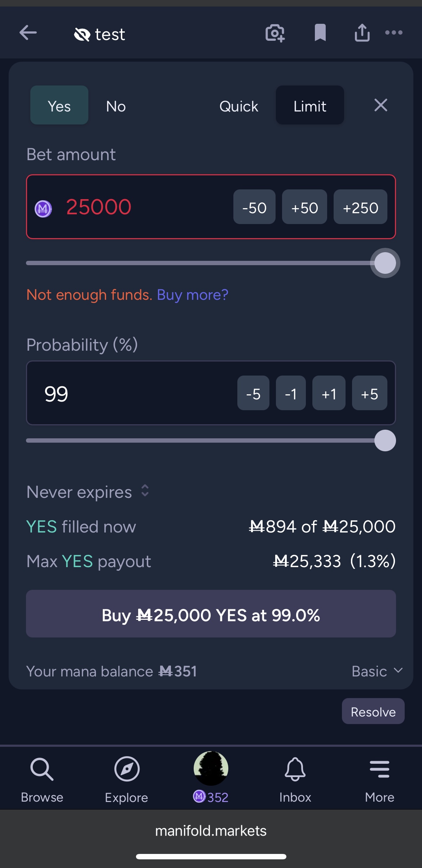Expand the Never expires selector

(x=88, y=492)
